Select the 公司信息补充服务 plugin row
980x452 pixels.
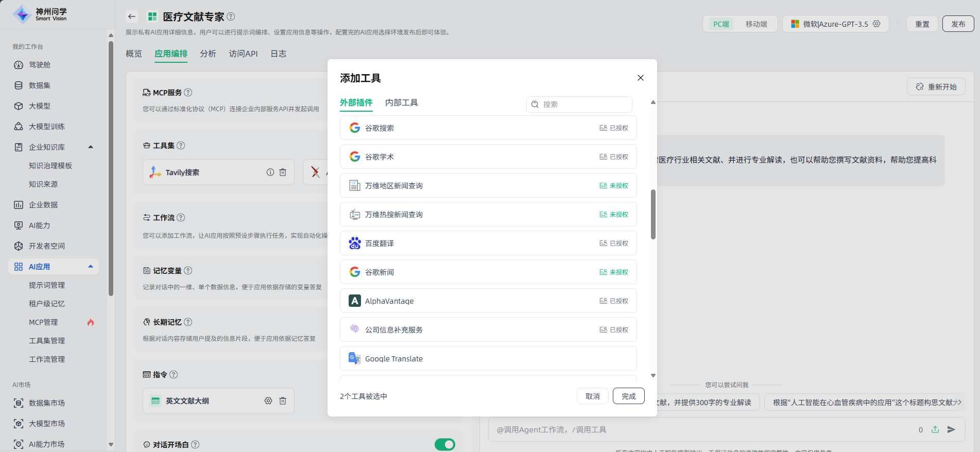[488, 329]
